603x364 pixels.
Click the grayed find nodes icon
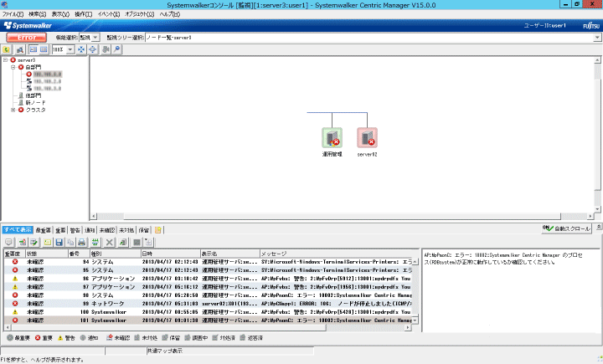106,49
